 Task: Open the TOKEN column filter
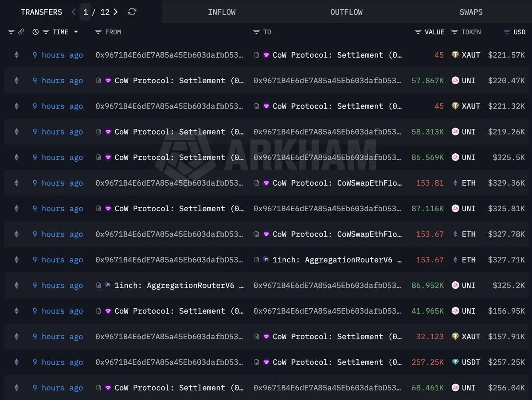(454, 32)
